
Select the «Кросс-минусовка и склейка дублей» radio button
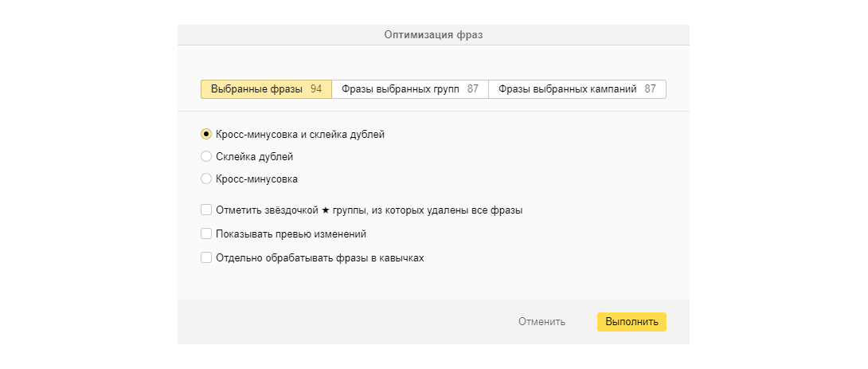pyautogui.click(x=206, y=135)
